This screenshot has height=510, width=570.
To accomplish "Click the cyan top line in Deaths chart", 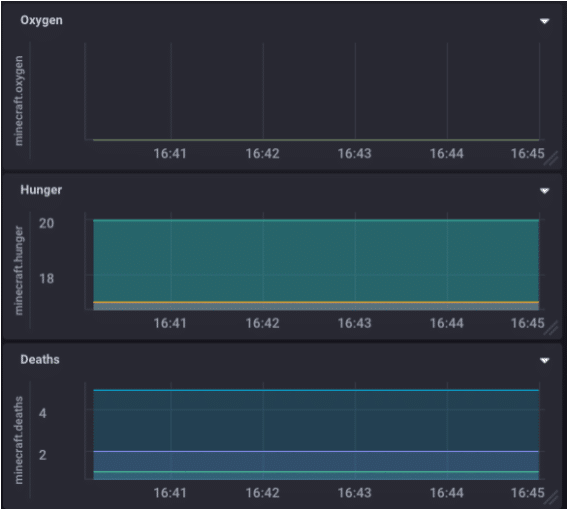I will 316,390.
